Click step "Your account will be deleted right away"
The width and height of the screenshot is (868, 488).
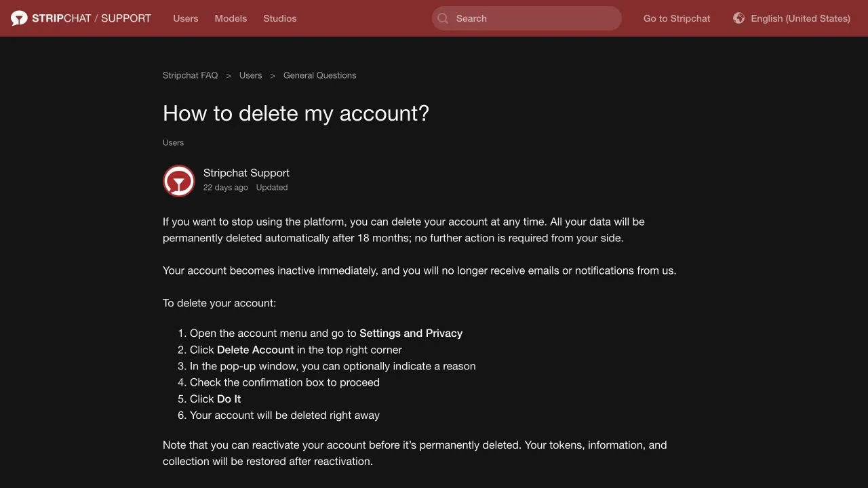(285, 415)
